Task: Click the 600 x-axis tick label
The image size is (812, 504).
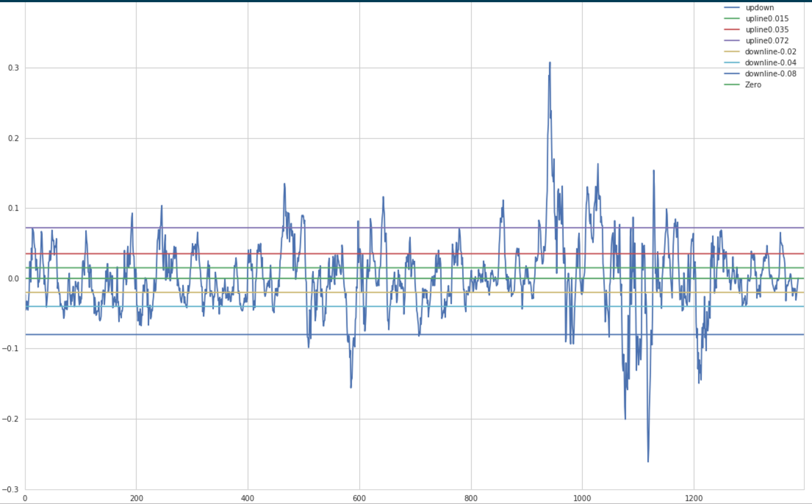Action: pyautogui.click(x=359, y=498)
